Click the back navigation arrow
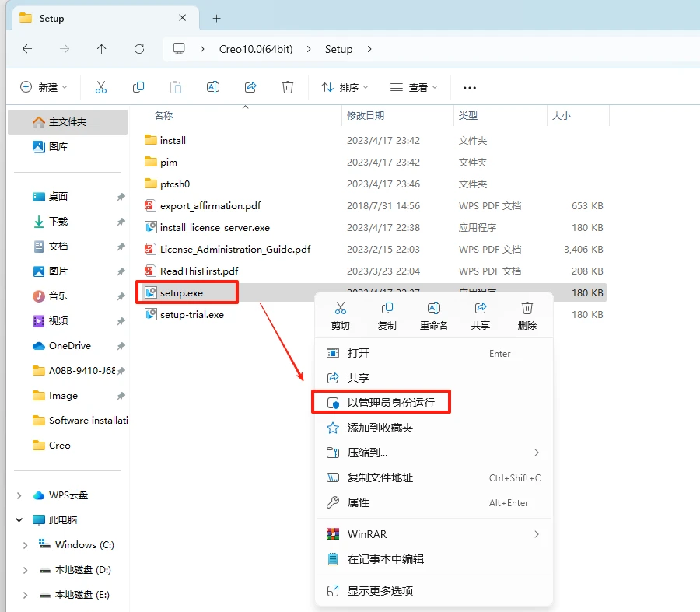Screen dimensions: 700x612 point(26,47)
